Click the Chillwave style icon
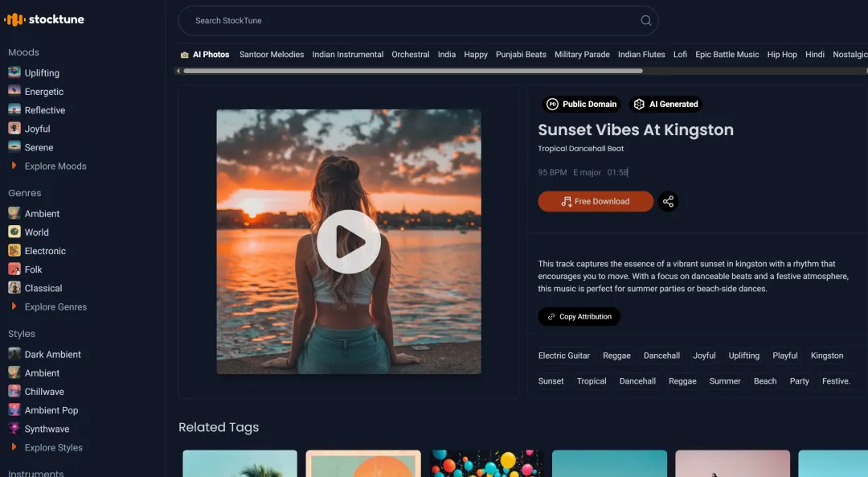 coord(14,391)
